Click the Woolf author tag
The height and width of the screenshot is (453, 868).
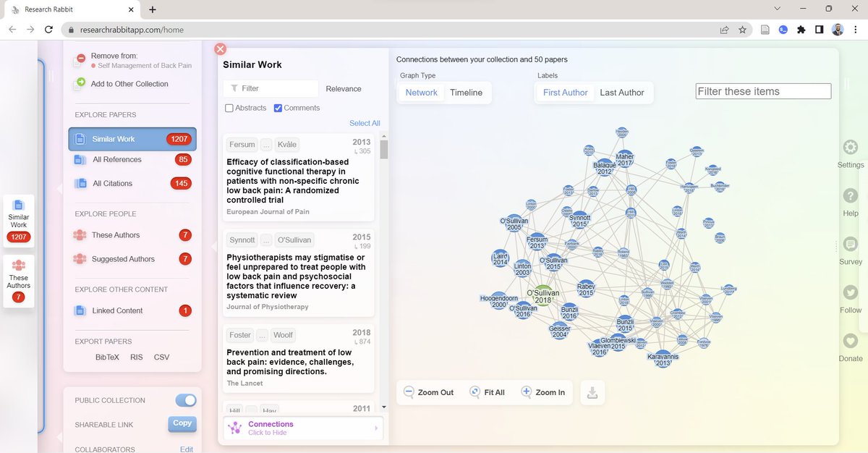(x=282, y=335)
